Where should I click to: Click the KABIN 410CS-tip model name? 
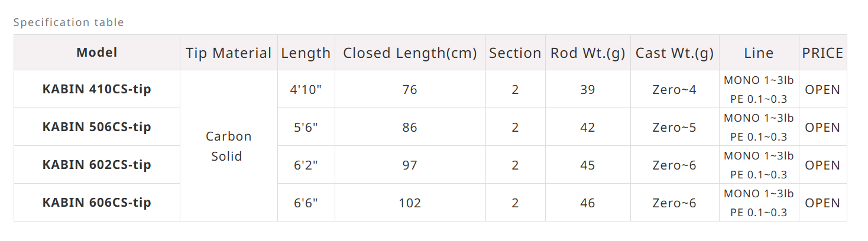pyautogui.click(x=96, y=89)
